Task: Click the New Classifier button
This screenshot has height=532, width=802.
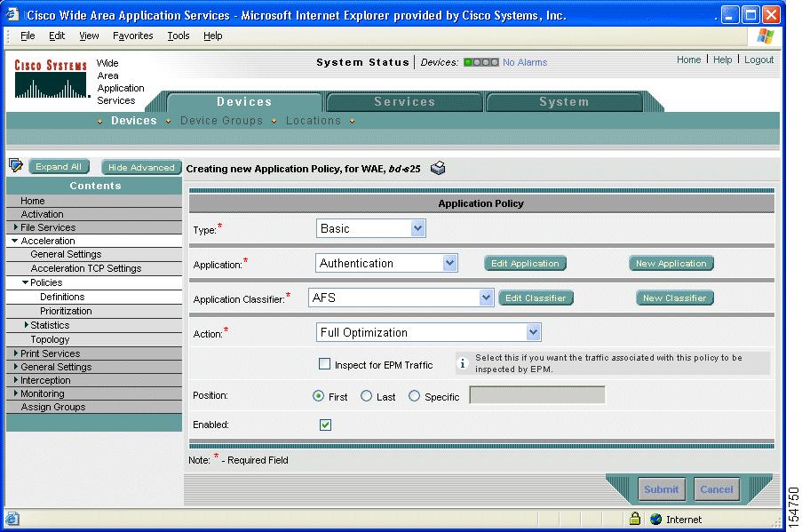Action: (675, 298)
